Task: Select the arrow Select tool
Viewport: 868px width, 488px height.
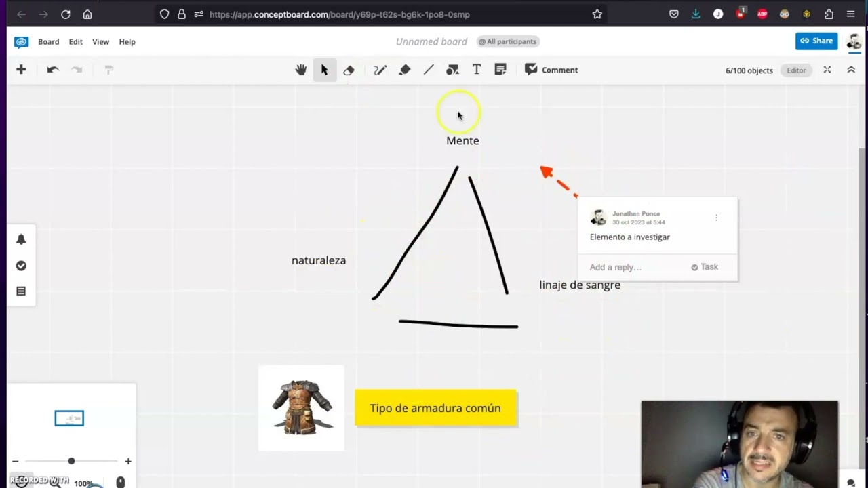Action: (x=324, y=70)
